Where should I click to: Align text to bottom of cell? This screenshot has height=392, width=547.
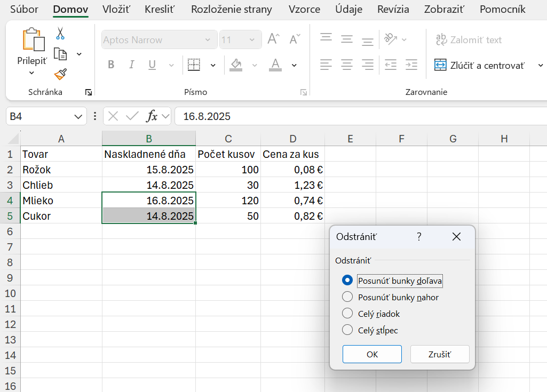tap(367, 41)
